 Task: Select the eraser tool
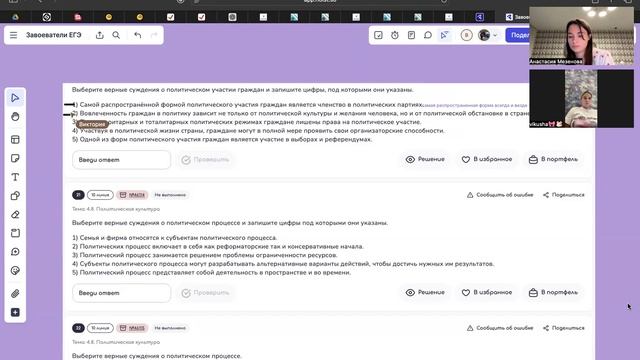click(x=15, y=215)
